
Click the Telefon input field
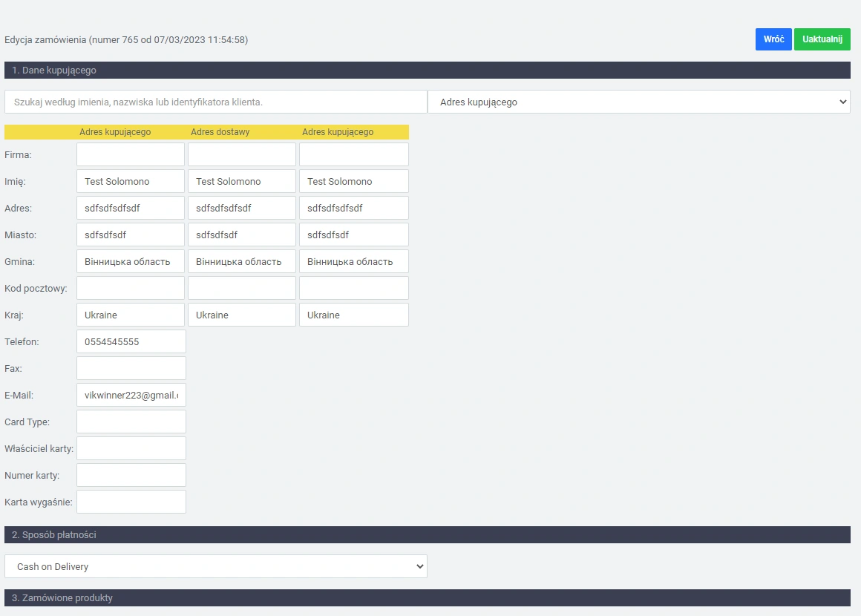[131, 341]
